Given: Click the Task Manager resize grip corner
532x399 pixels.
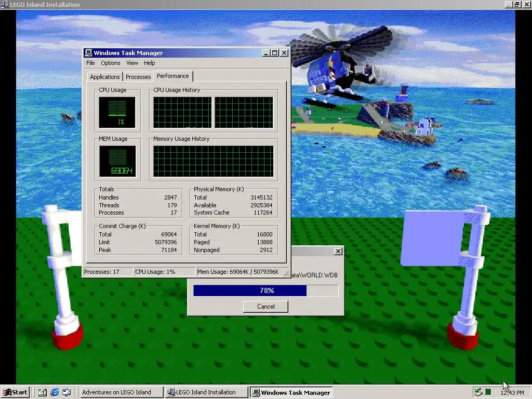Looking at the screenshot, I should coord(286,273).
